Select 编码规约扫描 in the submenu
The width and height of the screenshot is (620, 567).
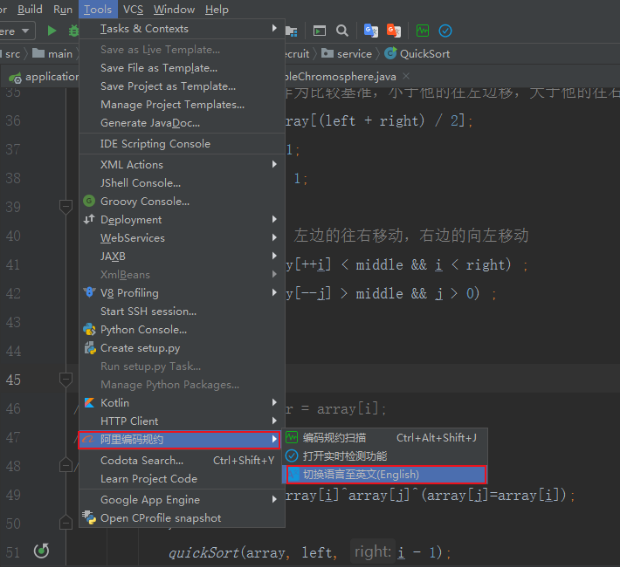click(x=384, y=438)
